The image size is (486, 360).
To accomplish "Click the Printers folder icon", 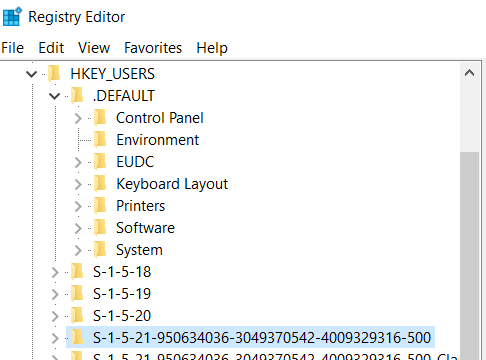I will coord(100,205).
